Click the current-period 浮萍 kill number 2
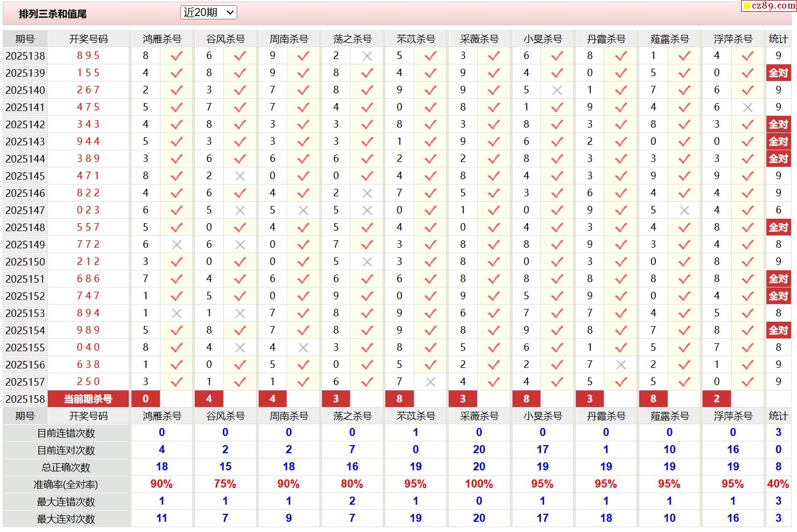The image size is (797, 532). (716, 399)
